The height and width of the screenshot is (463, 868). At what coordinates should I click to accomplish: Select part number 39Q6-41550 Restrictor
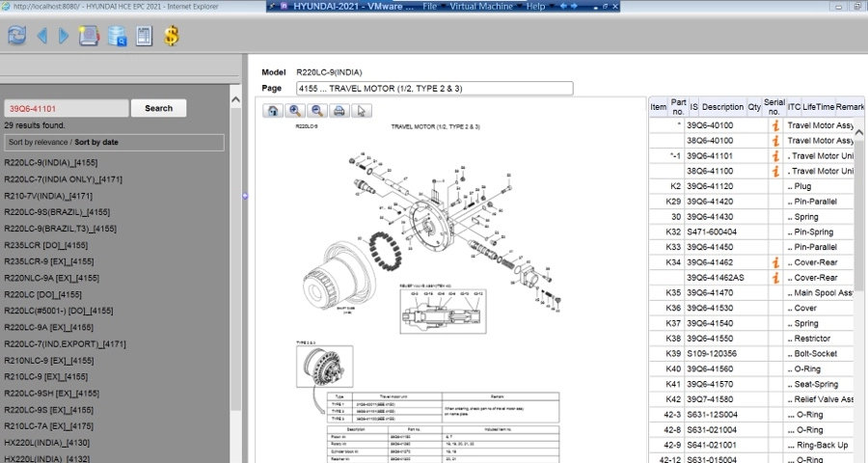pos(710,339)
